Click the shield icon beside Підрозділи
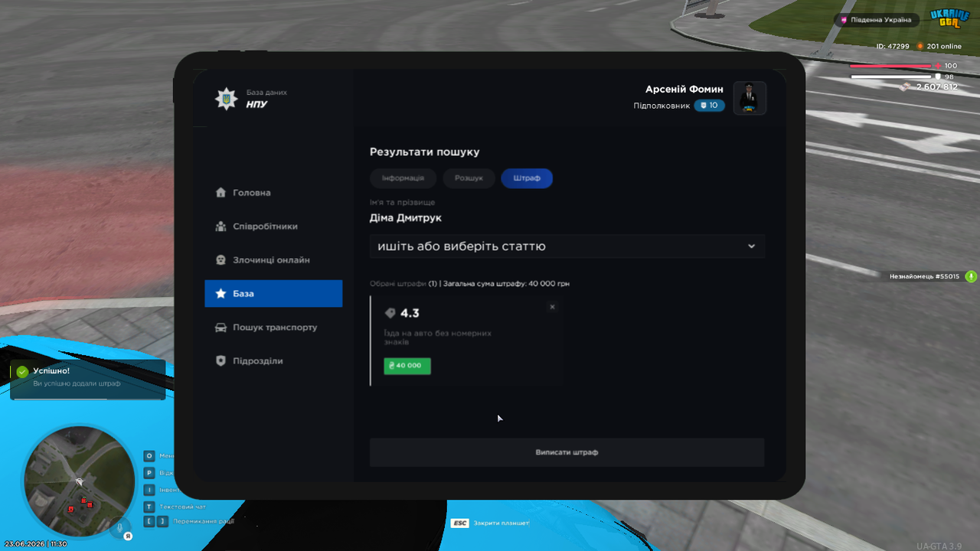This screenshot has height=551, width=980. pyautogui.click(x=220, y=361)
